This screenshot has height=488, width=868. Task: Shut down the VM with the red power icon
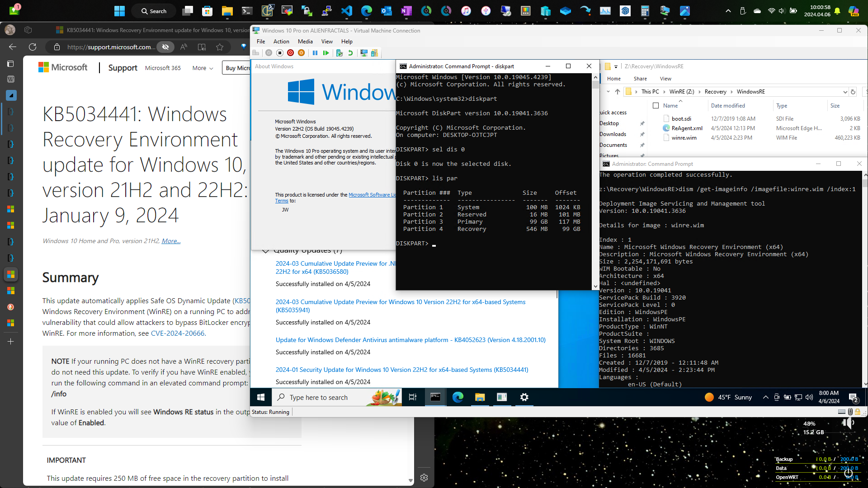point(290,53)
